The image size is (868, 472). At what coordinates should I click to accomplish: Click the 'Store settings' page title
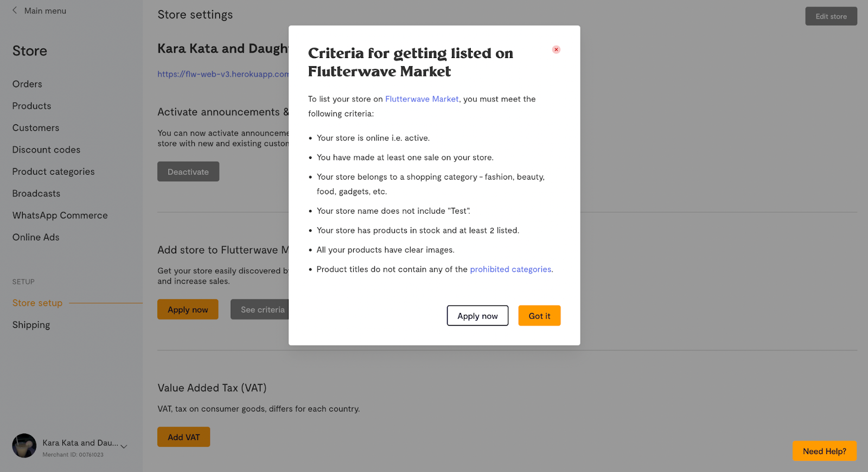[x=195, y=15]
